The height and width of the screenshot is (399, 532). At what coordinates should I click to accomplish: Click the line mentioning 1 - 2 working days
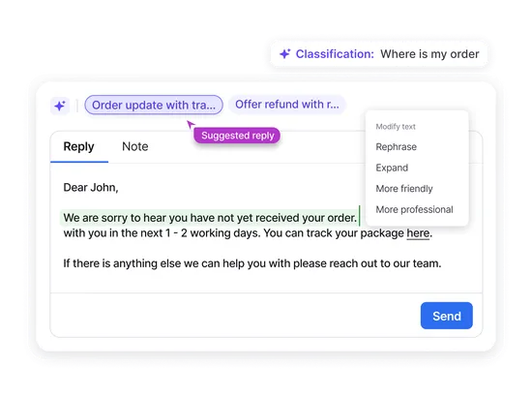click(x=248, y=233)
